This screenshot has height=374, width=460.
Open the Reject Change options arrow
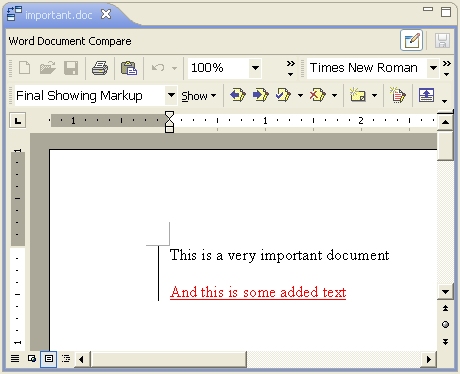tap(334, 96)
